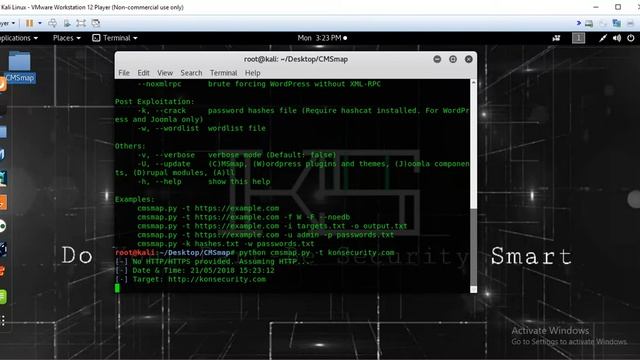The height and width of the screenshot is (360, 640).
Task: Click the volume speaker icon in top bar
Action: click(617, 38)
